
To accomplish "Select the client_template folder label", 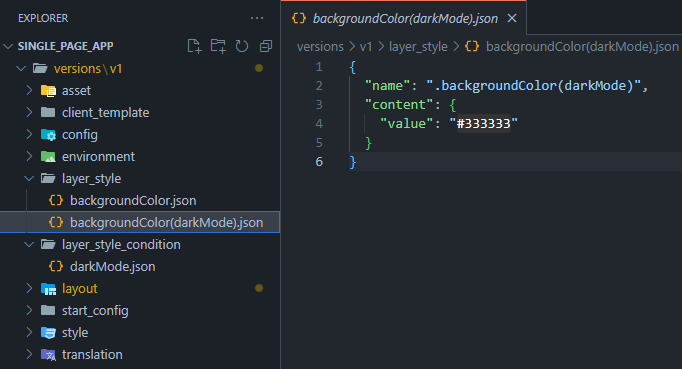I will tap(105, 113).
